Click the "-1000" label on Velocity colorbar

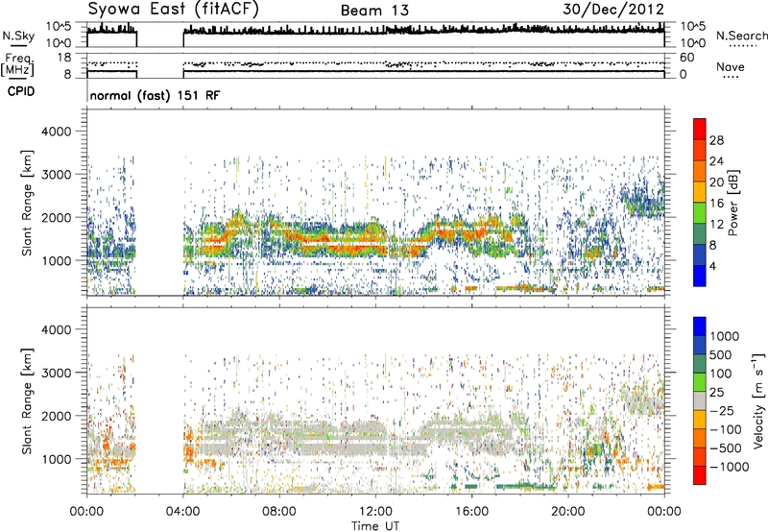click(729, 467)
